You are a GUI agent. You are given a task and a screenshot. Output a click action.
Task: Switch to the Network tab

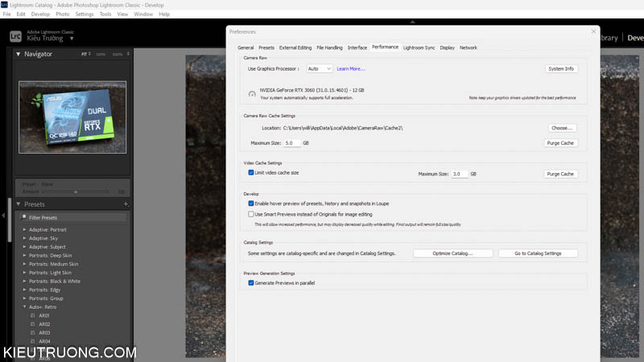pos(469,47)
